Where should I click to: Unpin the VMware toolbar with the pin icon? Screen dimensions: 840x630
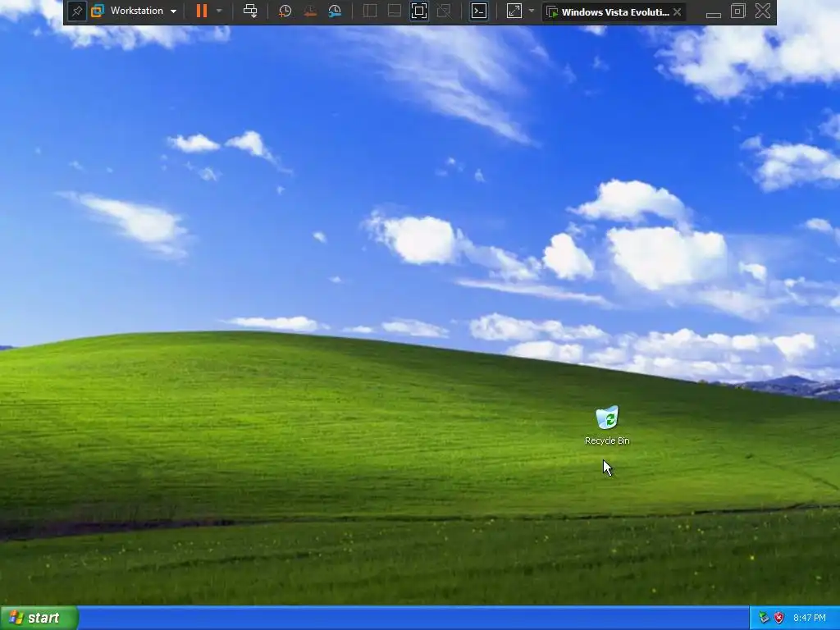(x=76, y=11)
